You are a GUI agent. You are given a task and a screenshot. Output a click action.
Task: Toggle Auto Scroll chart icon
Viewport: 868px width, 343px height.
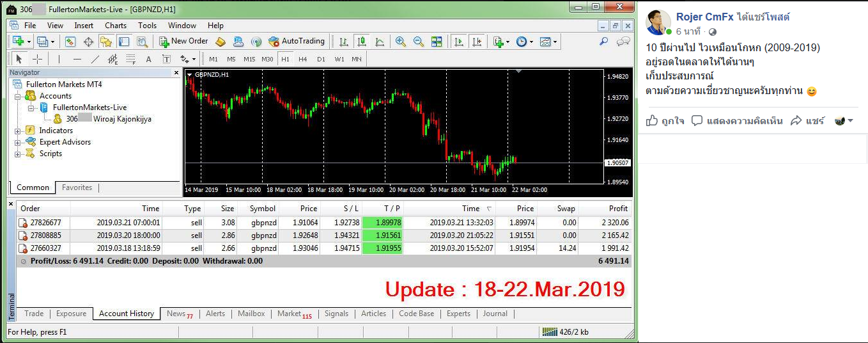tap(458, 42)
